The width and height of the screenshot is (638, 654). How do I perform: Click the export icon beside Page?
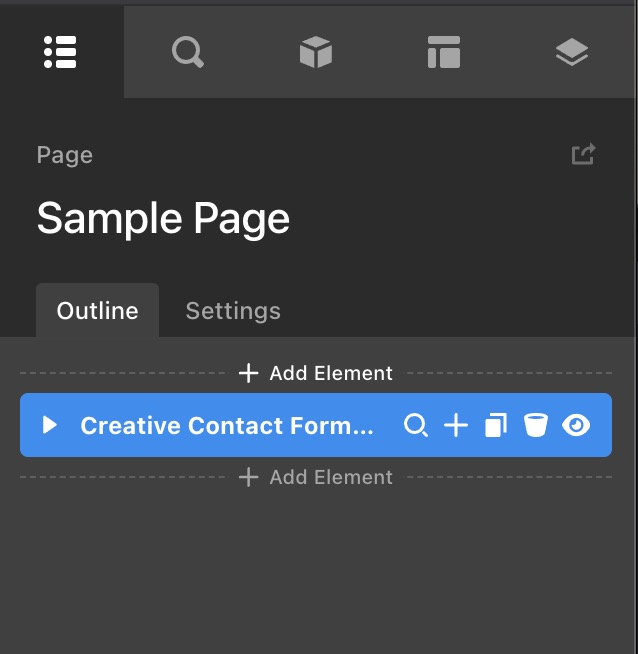pyautogui.click(x=583, y=154)
